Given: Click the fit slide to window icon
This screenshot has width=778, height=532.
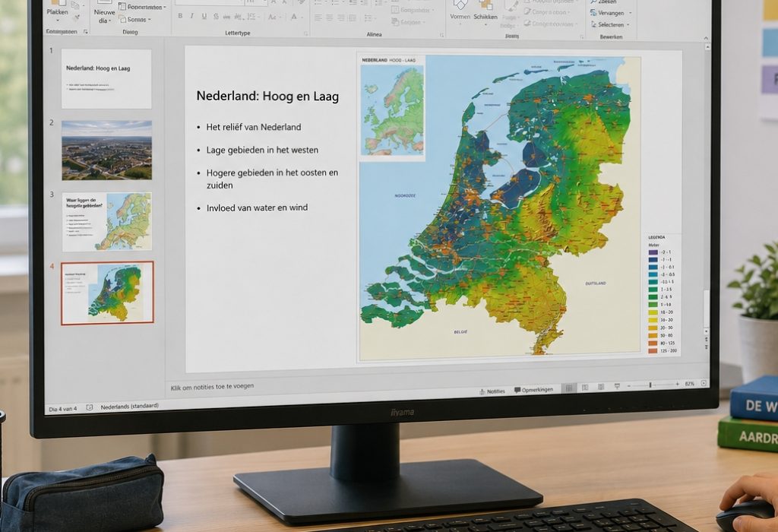Looking at the screenshot, I should (704, 383).
